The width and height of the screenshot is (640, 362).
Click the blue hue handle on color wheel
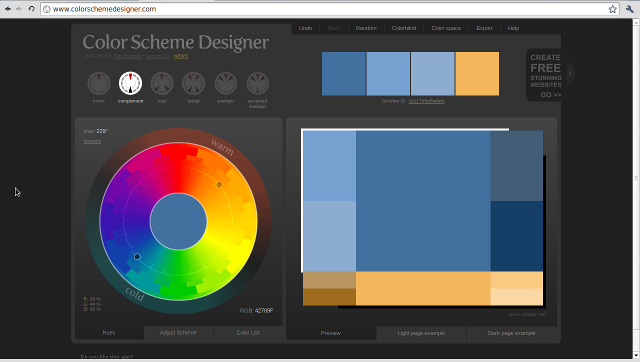click(x=137, y=257)
